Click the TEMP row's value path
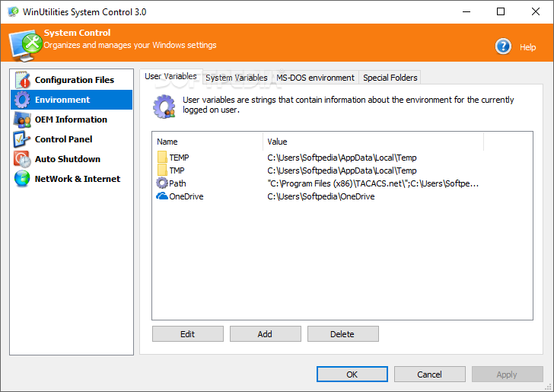The width and height of the screenshot is (554, 392). point(342,158)
